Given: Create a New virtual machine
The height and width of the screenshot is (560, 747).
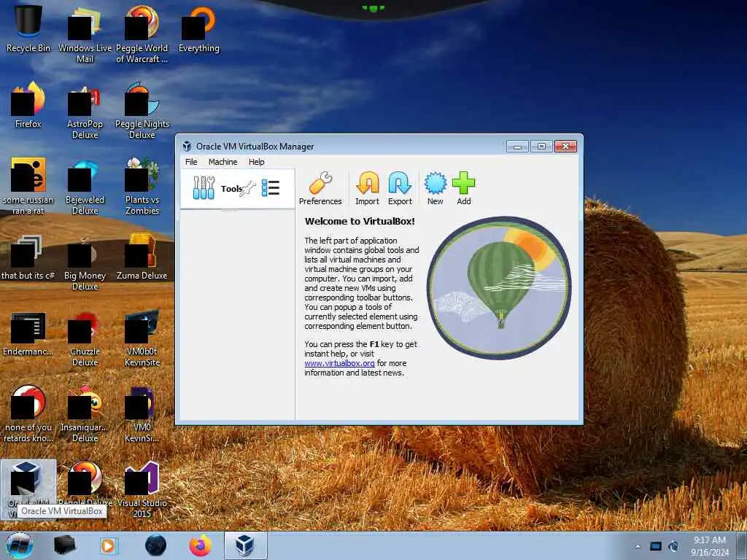Looking at the screenshot, I should 435,189.
